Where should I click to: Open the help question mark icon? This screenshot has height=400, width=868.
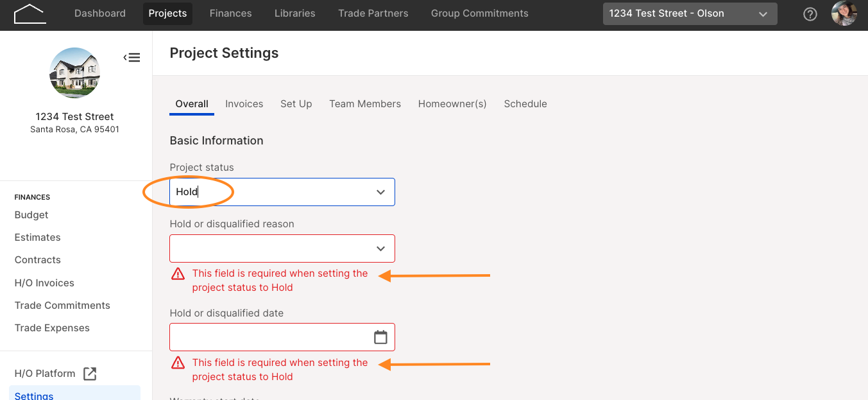click(810, 13)
